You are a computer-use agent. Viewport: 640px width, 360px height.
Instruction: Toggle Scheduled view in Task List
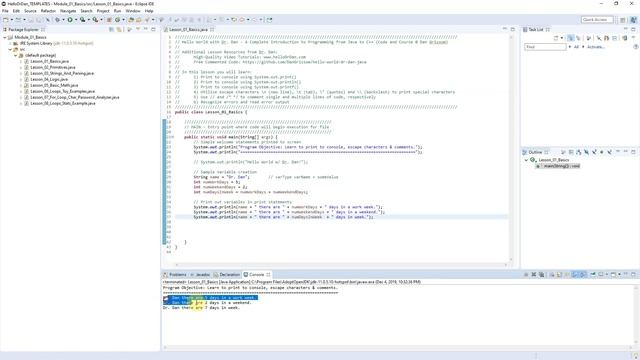coord(578,38)
